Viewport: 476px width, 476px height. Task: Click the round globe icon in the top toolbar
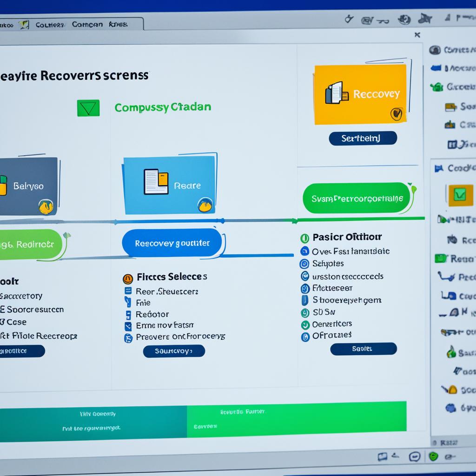pyautogui.click(x=404, y=20)
